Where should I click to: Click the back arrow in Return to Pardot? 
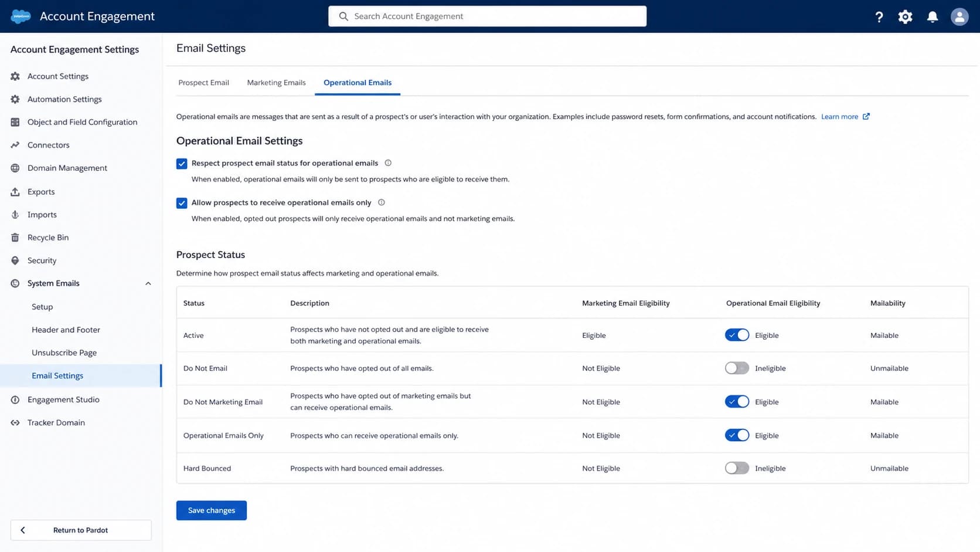point(23,530)
